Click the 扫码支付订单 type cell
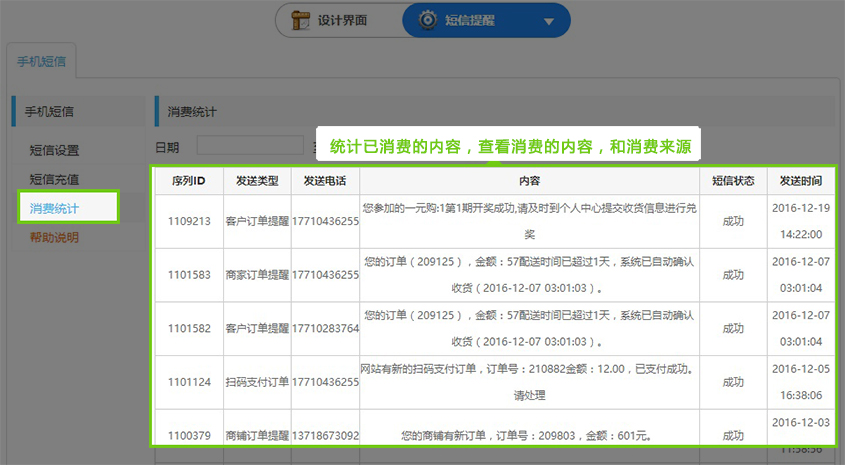This screenshot has height=465, width=845. point(257,382)
